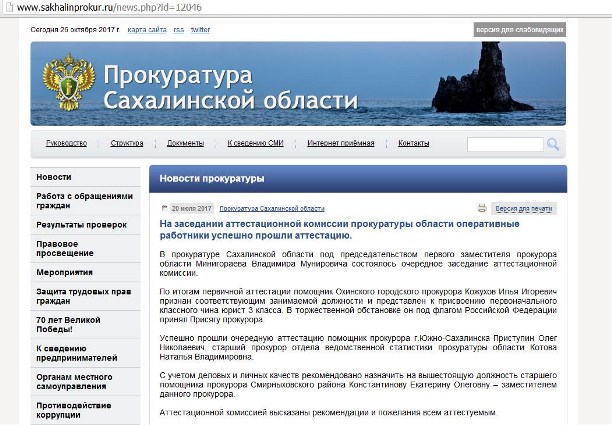This screenshot has height=425, width=612.
Task: Open the 'карта сайта' link
Action: point(147,30)
